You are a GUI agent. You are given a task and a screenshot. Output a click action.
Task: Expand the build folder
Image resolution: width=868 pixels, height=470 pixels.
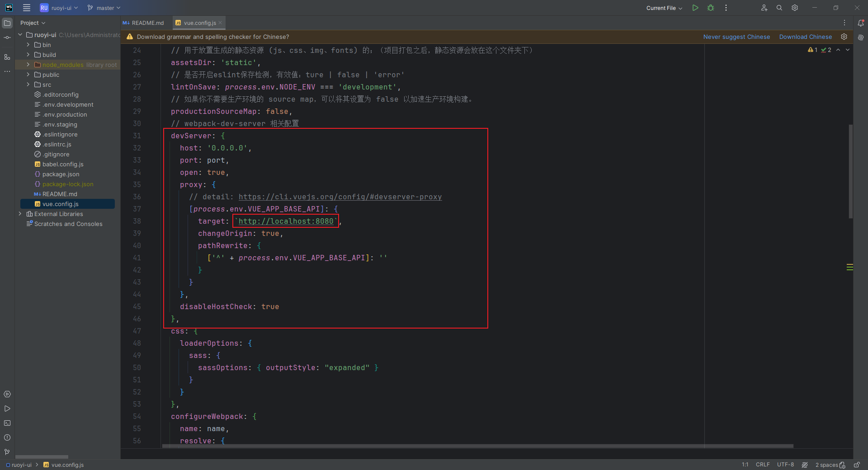tap(28, 55)
